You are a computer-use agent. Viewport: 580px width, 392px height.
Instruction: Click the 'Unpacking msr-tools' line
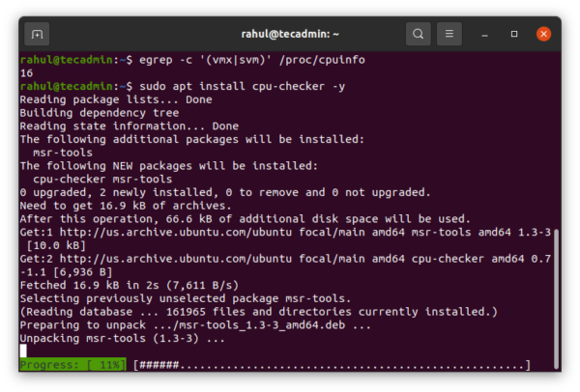point(121,338)
